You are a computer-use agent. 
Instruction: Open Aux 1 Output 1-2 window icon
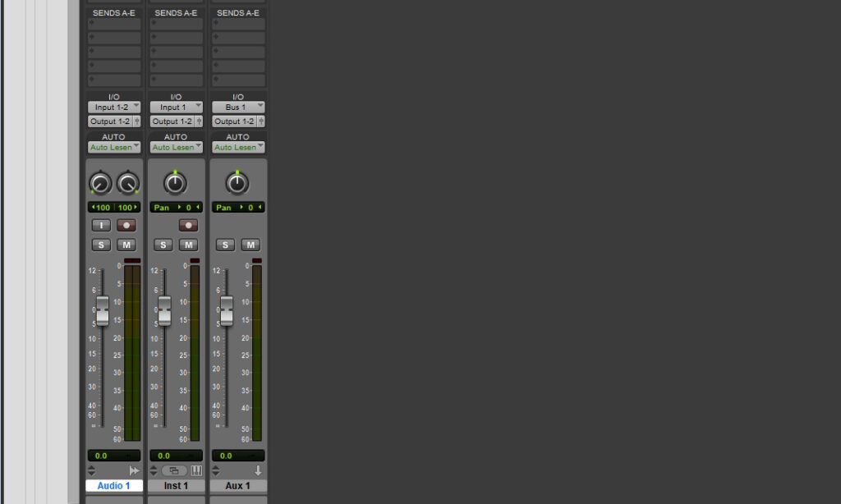coord(261,121)
